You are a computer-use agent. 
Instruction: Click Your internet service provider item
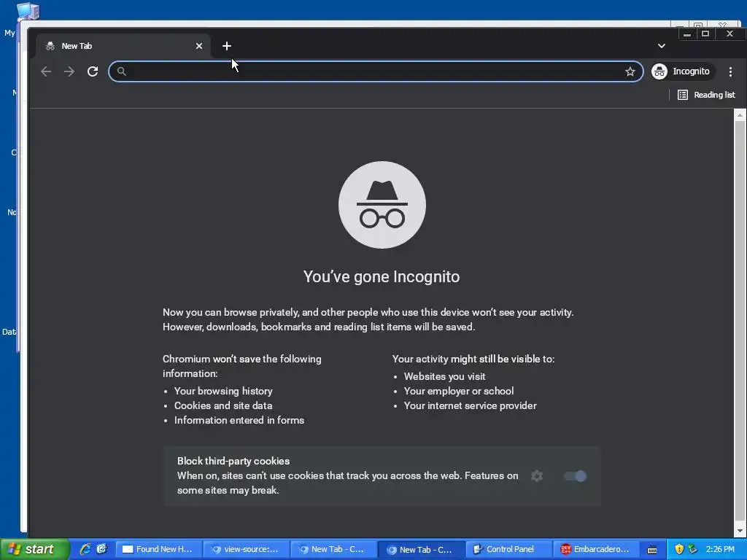click(471, 405)
